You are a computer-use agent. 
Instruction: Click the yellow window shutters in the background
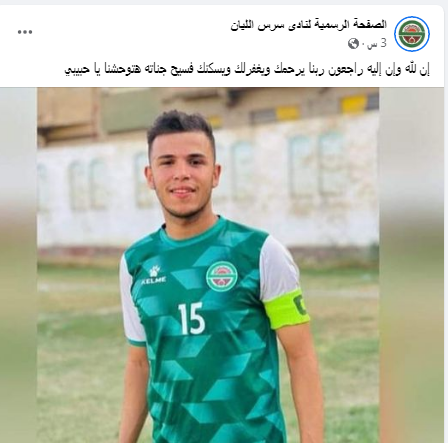pyautogui.click(x=354, y=104)
